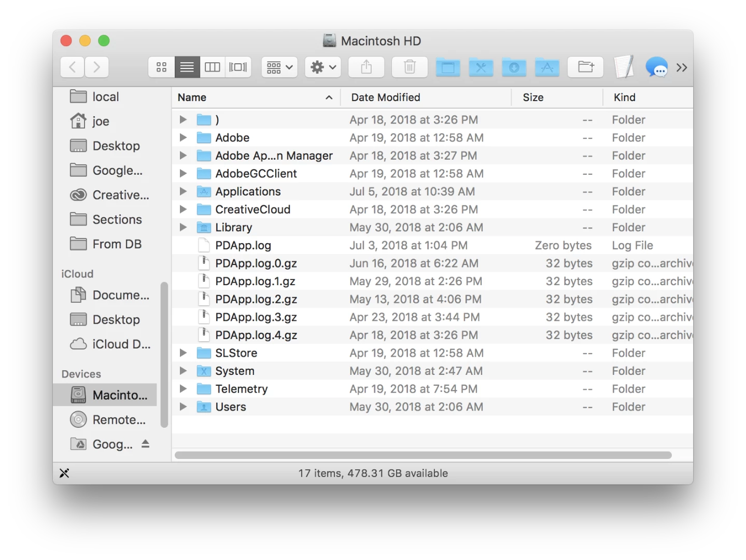Sort the list by Name column
746x560 pixels.
pos(256,97)
